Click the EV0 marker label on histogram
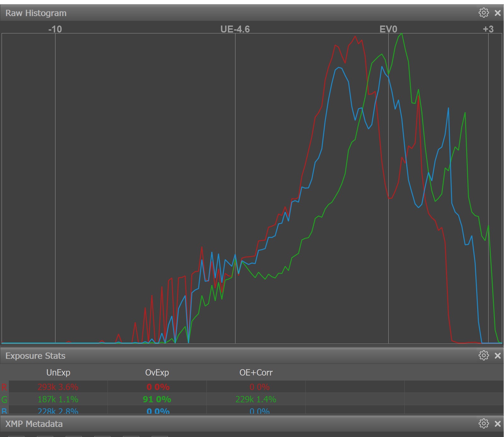Image resolution: width=504 pixels, height=437 pixels. pyautogui.click(x=388, y=29)
